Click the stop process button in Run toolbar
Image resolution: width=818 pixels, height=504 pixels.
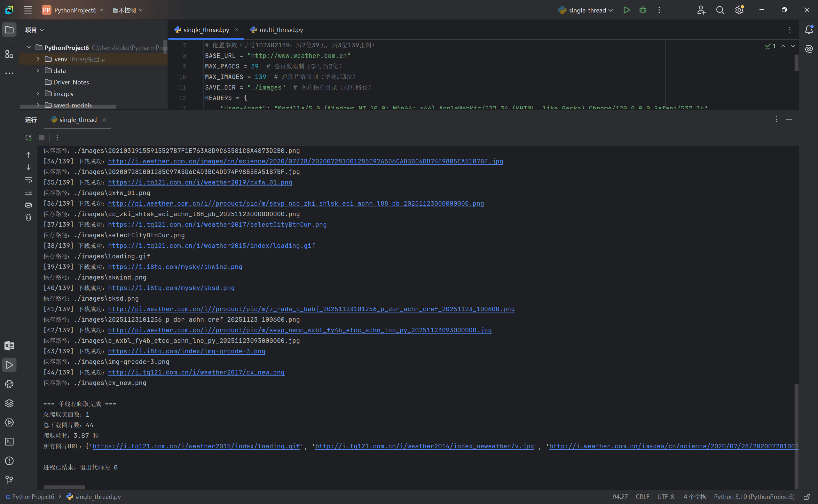tap(42, 137)
